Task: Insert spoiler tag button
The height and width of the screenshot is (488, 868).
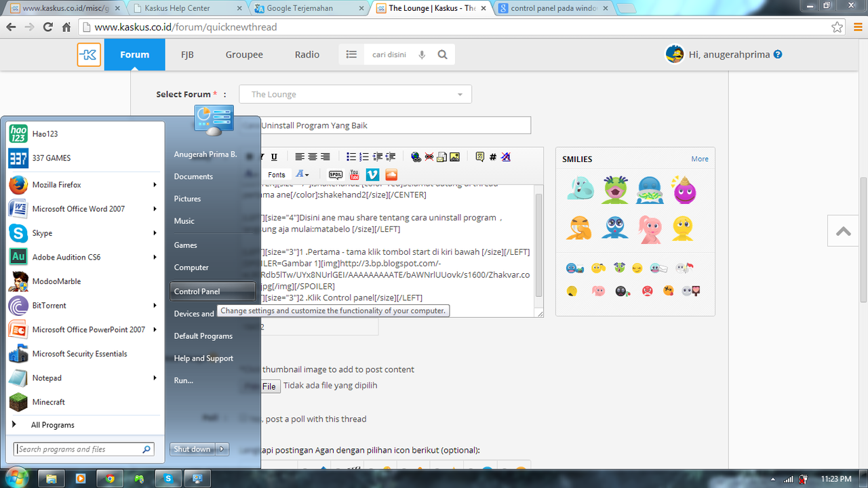Action: coord(336,175)
